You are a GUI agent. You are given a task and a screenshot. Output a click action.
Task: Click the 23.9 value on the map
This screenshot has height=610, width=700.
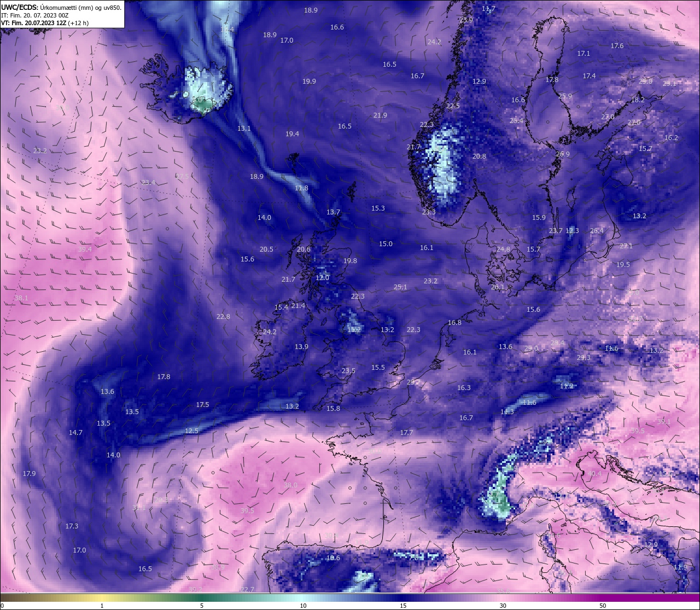tap(466, 20)
